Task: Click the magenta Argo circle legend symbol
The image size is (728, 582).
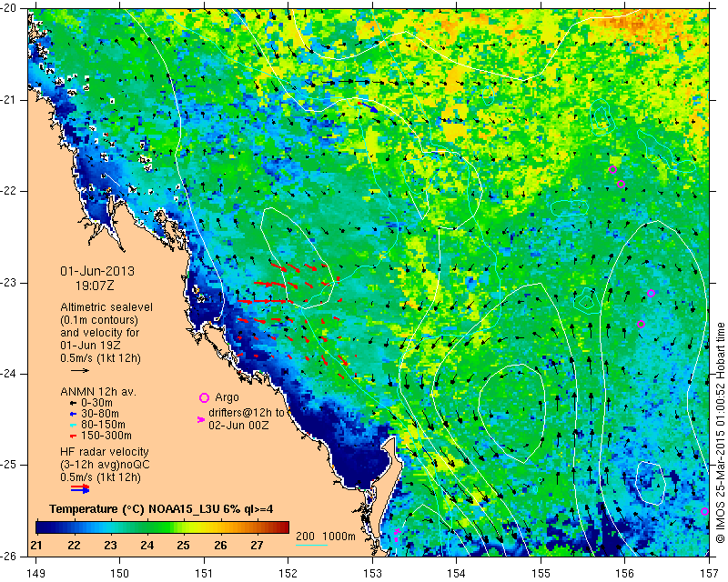Action: click(204, 397)
